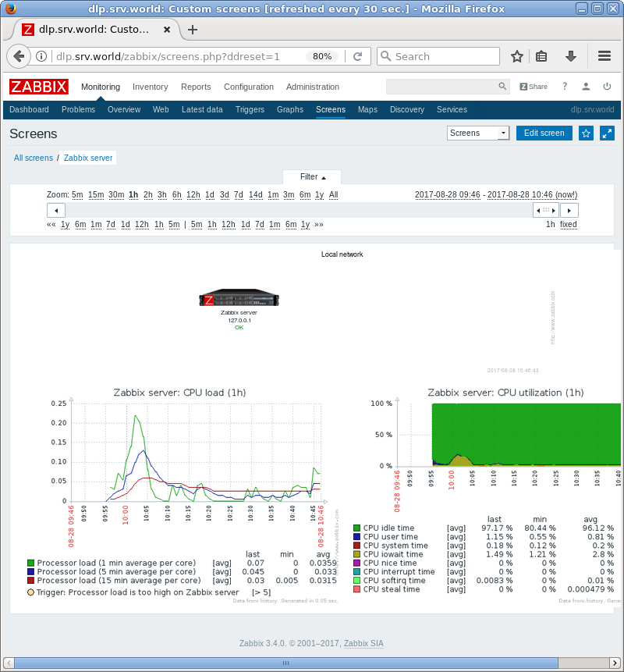
Task: Open the site information icon in the address bar
Action: click(41, 56)
